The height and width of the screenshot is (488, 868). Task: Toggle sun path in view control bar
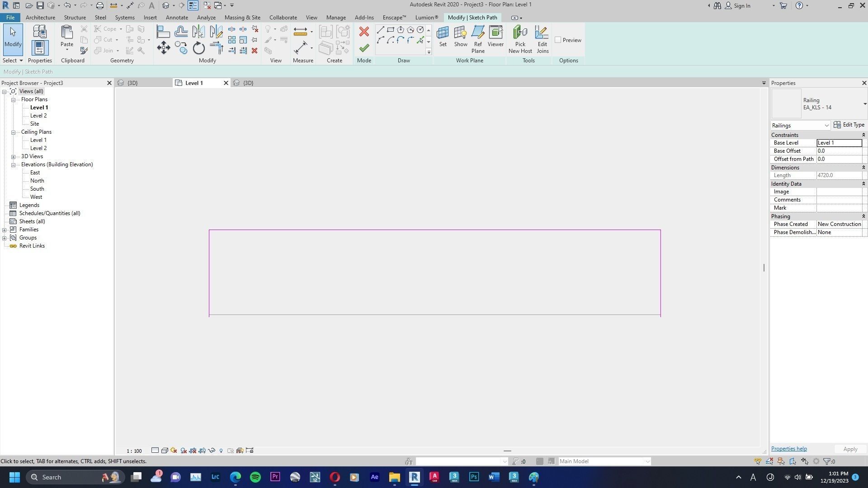[x=174, y=450]
